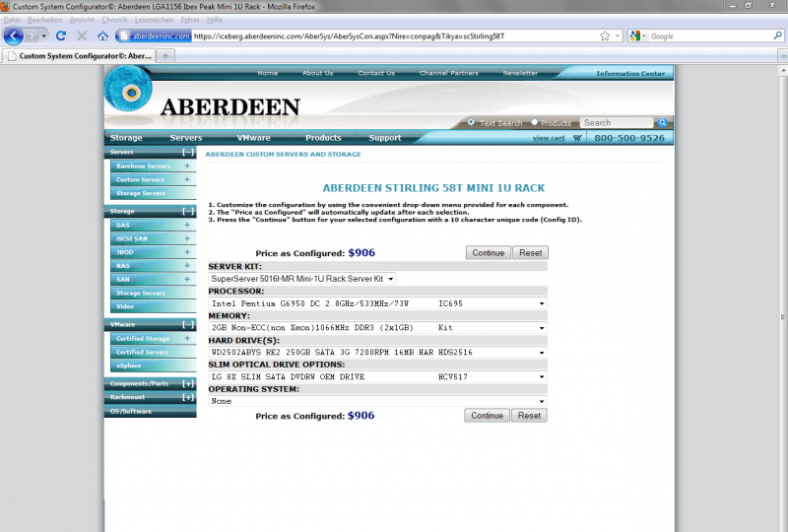Click the browser URL address field
This screenshot has width=788, height=532.
click(x=395, y=36)
